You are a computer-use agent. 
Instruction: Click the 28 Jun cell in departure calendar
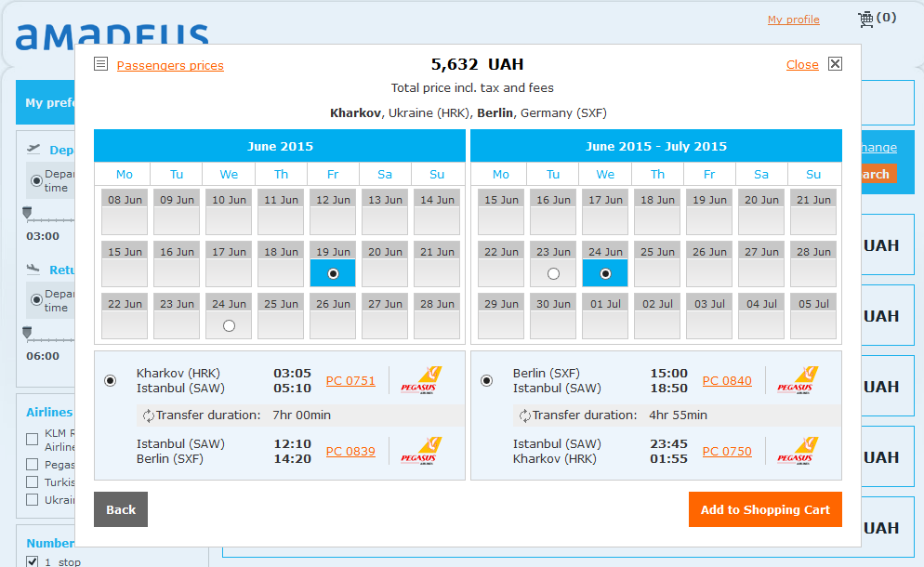coord(437,315)
